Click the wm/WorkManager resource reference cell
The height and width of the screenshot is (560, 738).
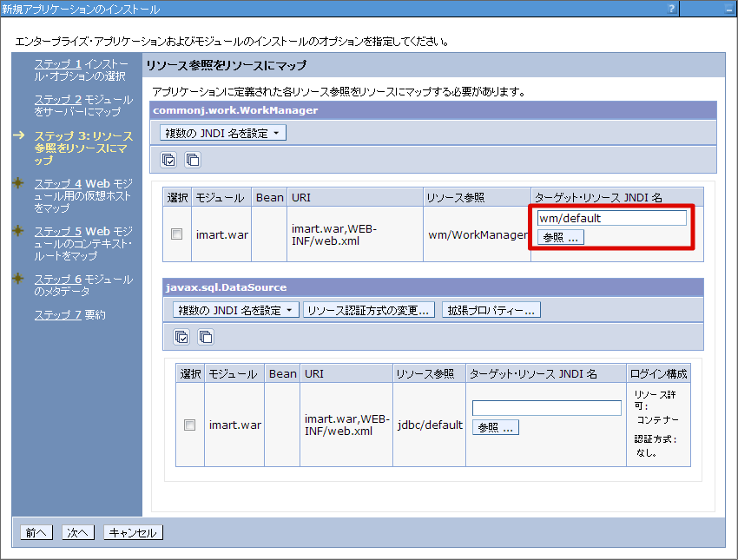pos(477,234)
